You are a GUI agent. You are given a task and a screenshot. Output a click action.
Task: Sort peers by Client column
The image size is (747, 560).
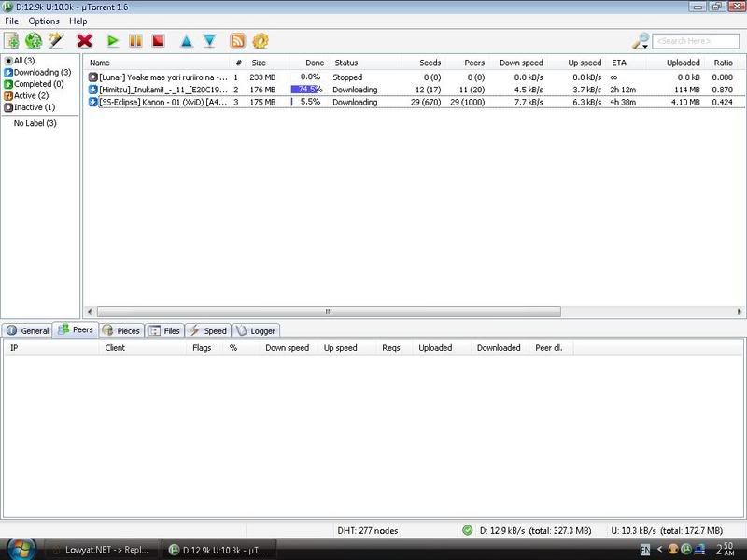click(x=115, y=348)
